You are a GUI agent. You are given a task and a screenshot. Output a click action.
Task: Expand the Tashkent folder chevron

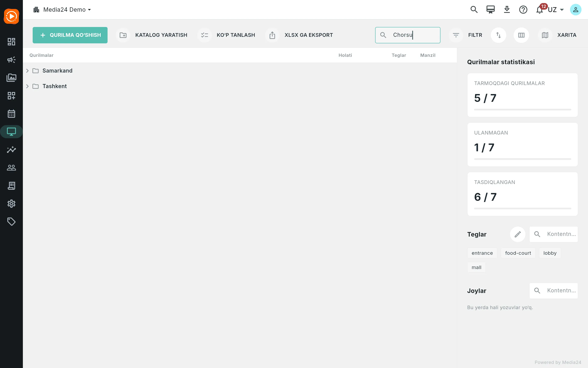click(27, 86)
